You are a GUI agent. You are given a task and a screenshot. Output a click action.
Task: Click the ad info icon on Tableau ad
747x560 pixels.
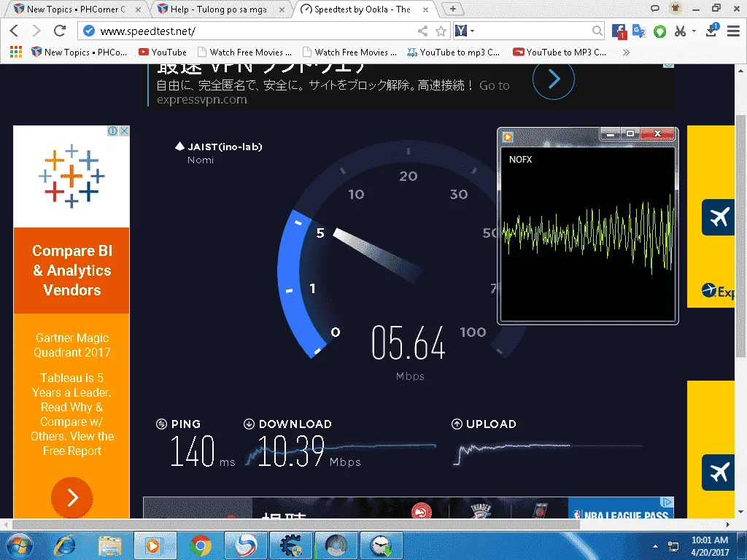tap(113, 131)
